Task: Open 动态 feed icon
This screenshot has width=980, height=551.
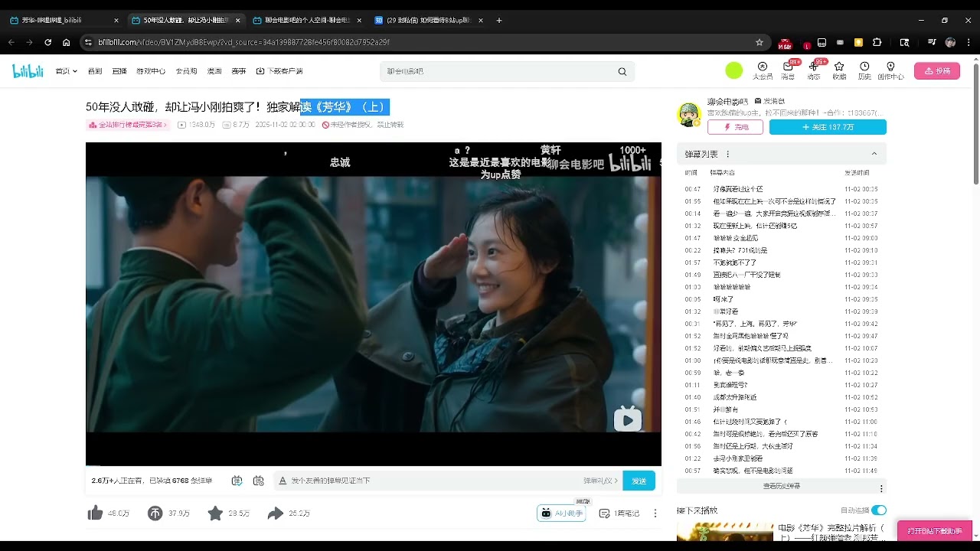Action: (813, 70)
